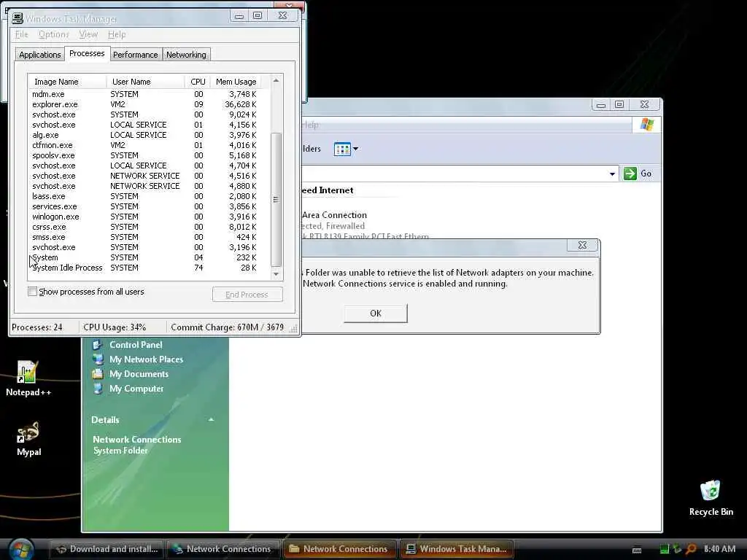747x560 pixels.
Task: Click OK in the error dialog
Action: pyautogui.click(x=376, y=314)
